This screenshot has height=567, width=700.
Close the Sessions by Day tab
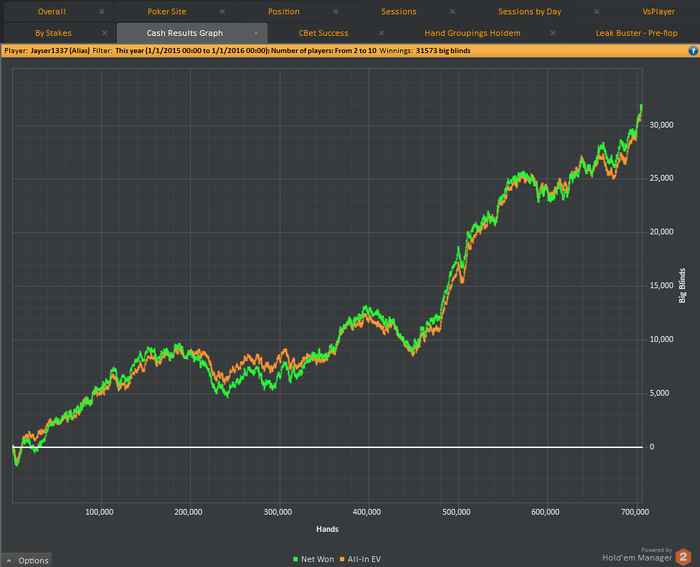coord(596,12)
